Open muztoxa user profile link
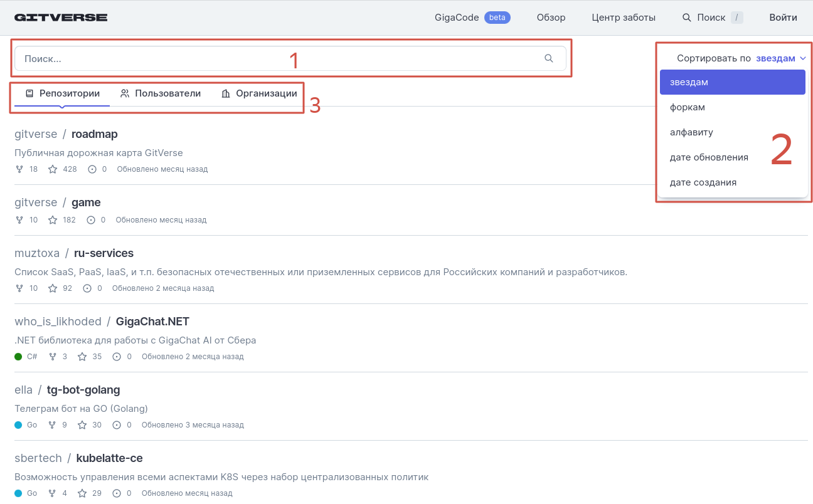 37,253
